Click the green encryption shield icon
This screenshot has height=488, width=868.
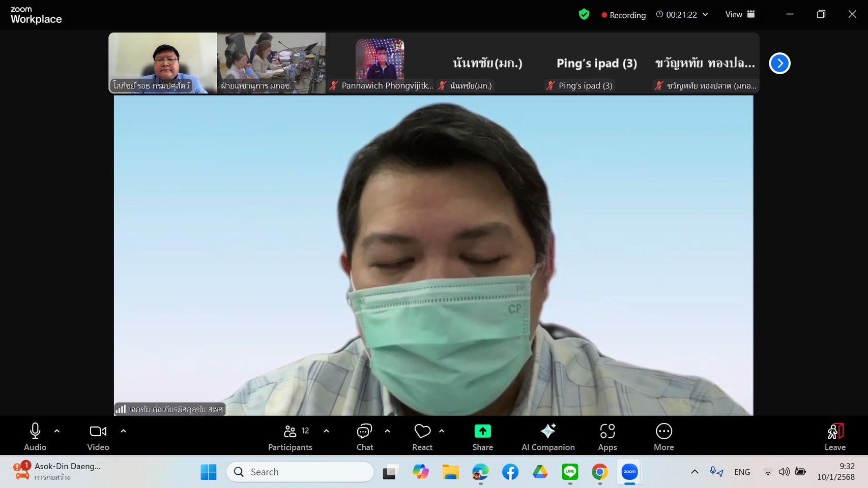[584, 15]
